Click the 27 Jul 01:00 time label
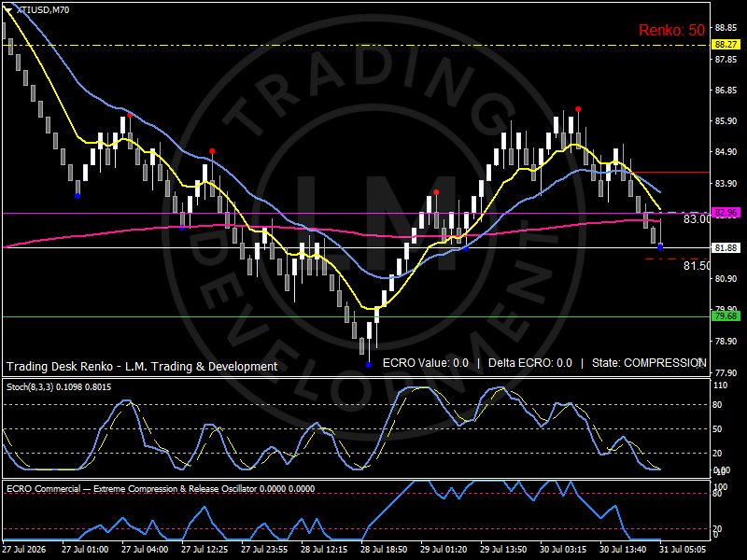The image size is (747, 560). point(85,549)
